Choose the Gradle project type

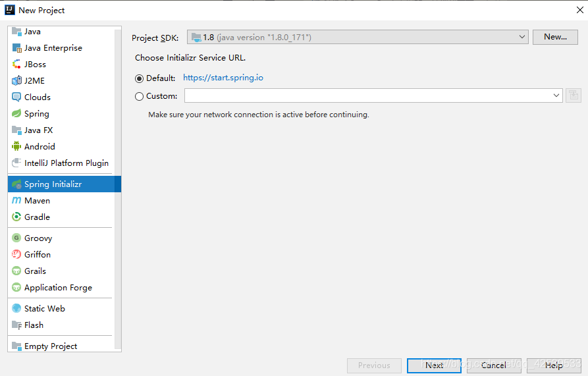tap(61, 217)
